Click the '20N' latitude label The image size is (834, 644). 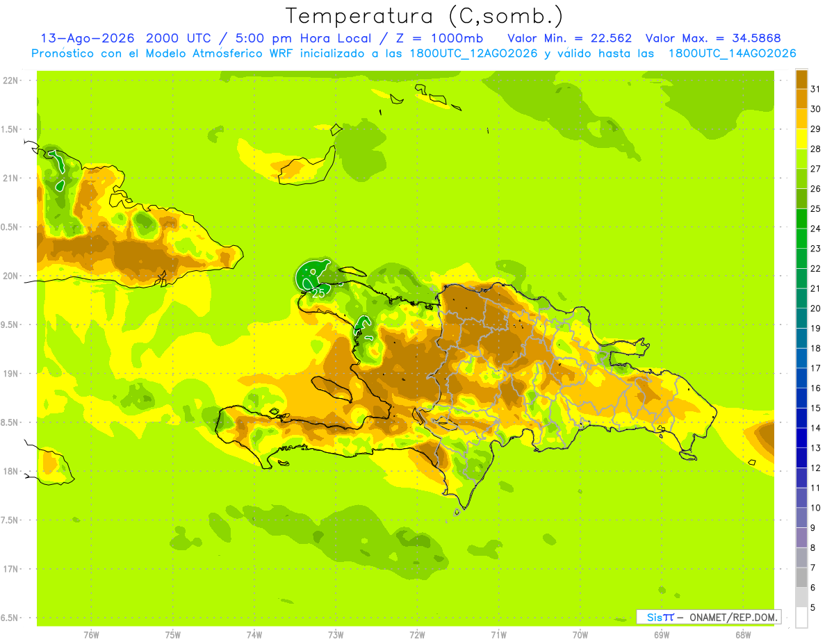click(10, 276)
